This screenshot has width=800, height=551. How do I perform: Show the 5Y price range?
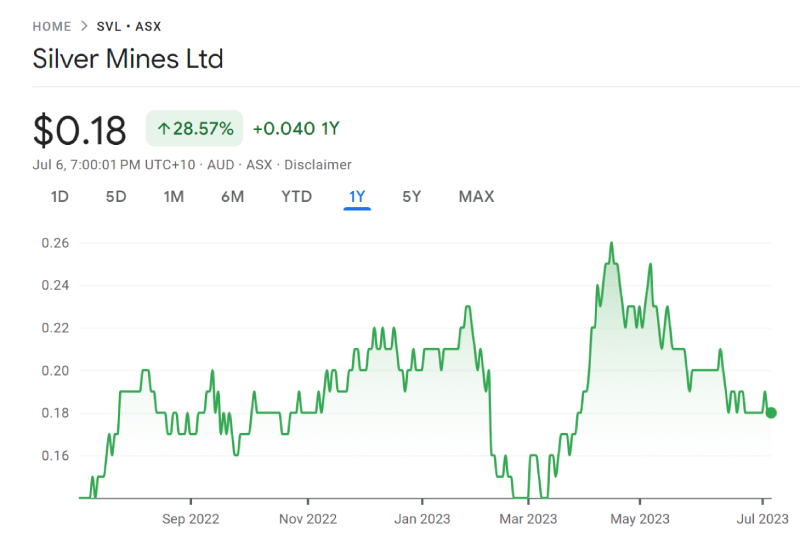tap(411, 197)
